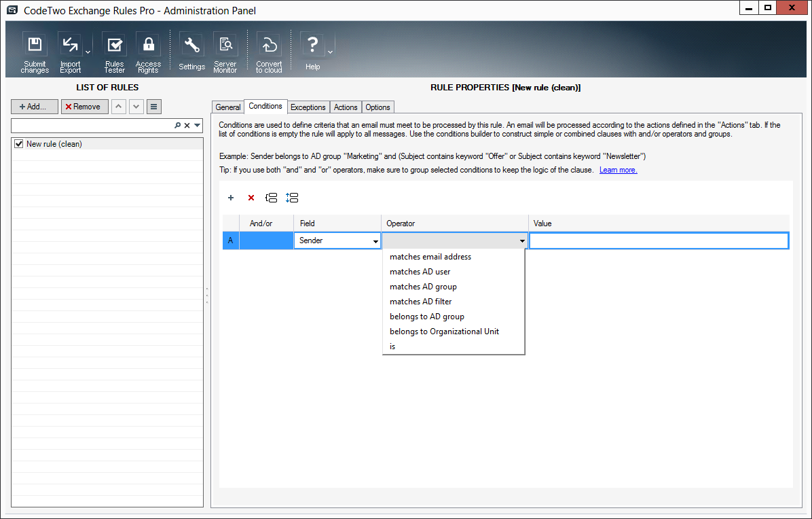This screenshot has height=519, width=812.
Task: Click the And/or column header
Action: click(x=267, y=223)
